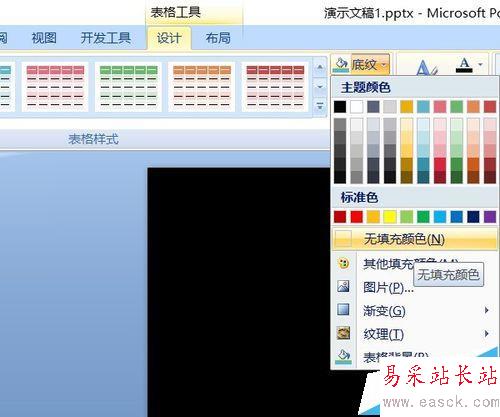Viewport: 500px width, 417px height.
Task: Select the dark red table style thumbnail
Action: 275,87
